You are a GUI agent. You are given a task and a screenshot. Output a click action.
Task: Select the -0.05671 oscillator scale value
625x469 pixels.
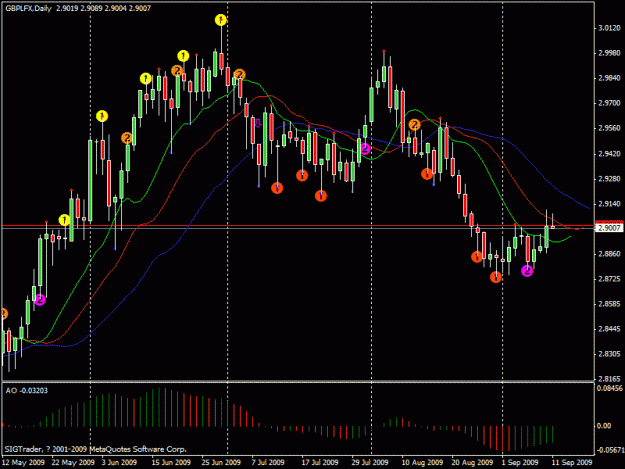(610, 450)
